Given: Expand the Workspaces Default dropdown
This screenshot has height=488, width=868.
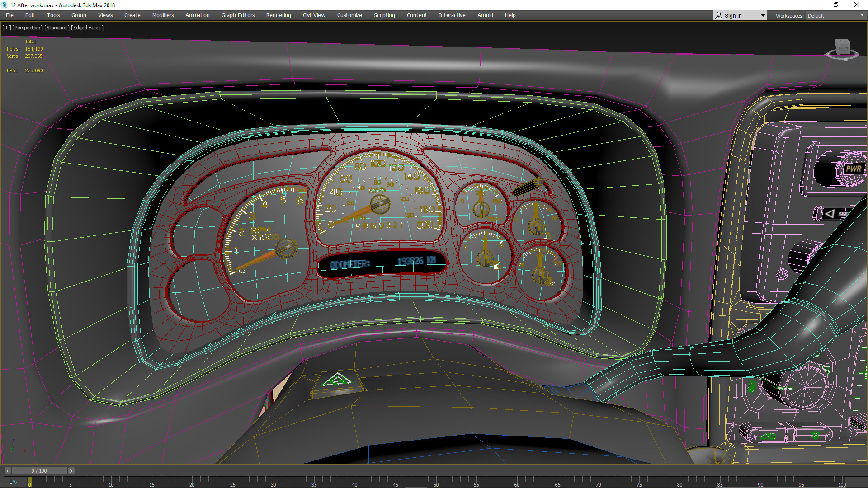Looking at the screenshot, I should 862,15.
